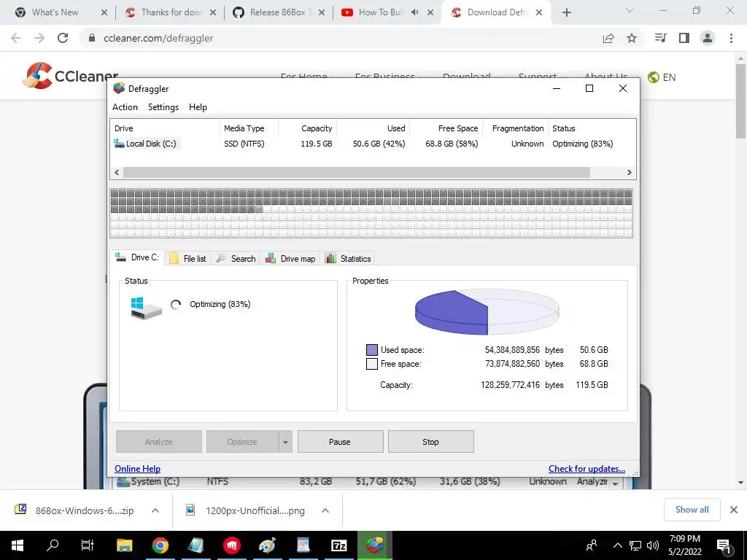Click the Windows drive icon in Status
This screenshot has width=747, height=560.
[146, 308]
